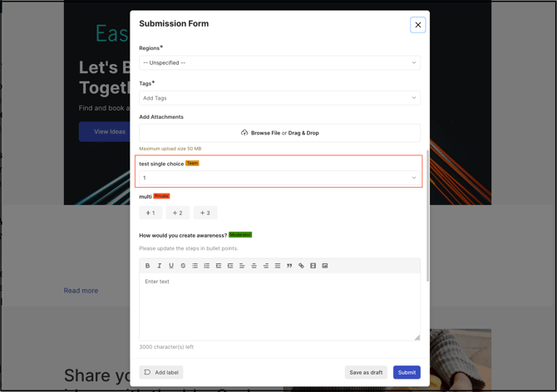Open the test single choice dropdown

click(279, 178)
